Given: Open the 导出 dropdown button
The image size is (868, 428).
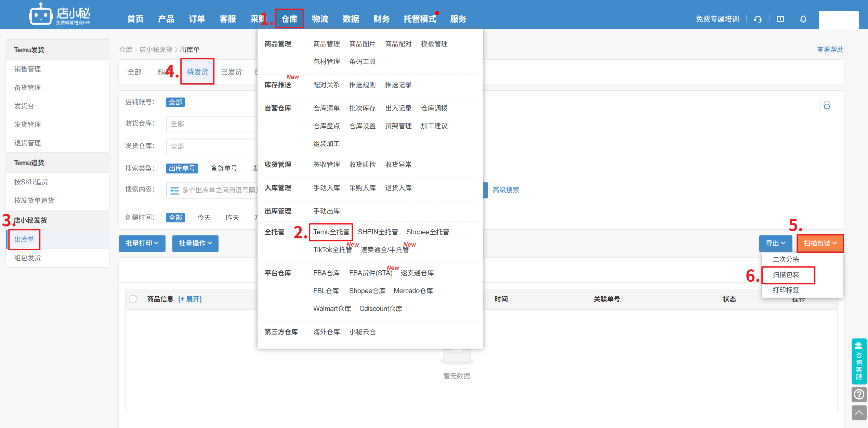Looking at the screenshot, I should [775, 243].
